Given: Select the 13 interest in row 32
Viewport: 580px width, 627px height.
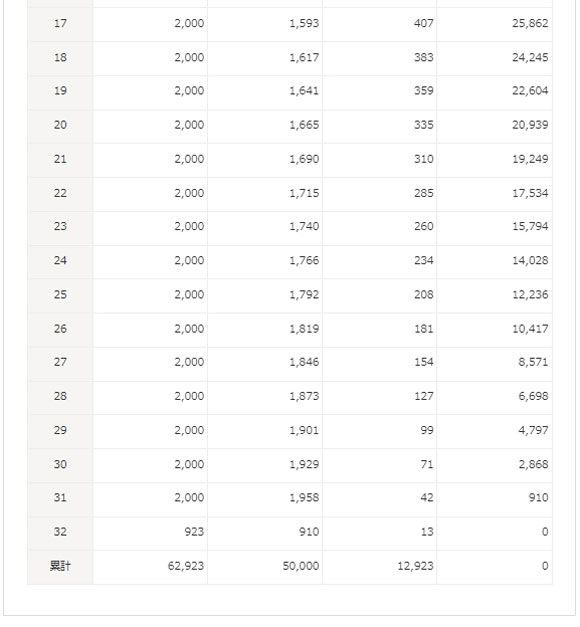Looking at the screenshot, I should coord(427,532).
